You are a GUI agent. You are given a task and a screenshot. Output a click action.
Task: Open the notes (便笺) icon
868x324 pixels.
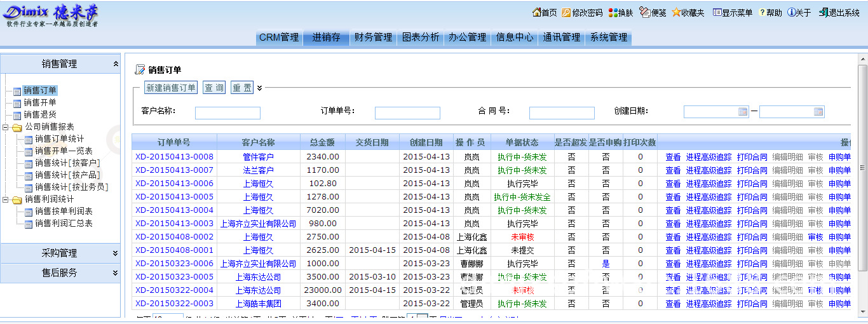click(644, 13)
